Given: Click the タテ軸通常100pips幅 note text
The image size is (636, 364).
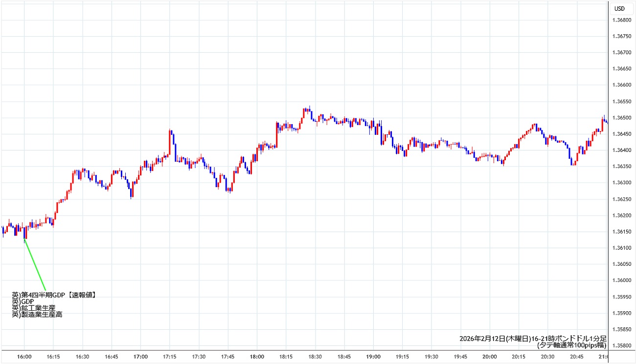Looking at the screenshot, I should [x=571, y=345].
